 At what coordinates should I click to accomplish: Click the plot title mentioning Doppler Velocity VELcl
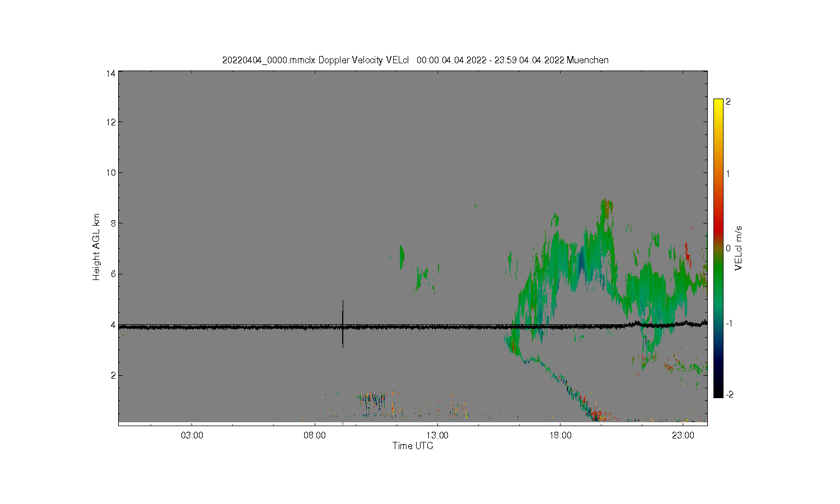[415, 60]
